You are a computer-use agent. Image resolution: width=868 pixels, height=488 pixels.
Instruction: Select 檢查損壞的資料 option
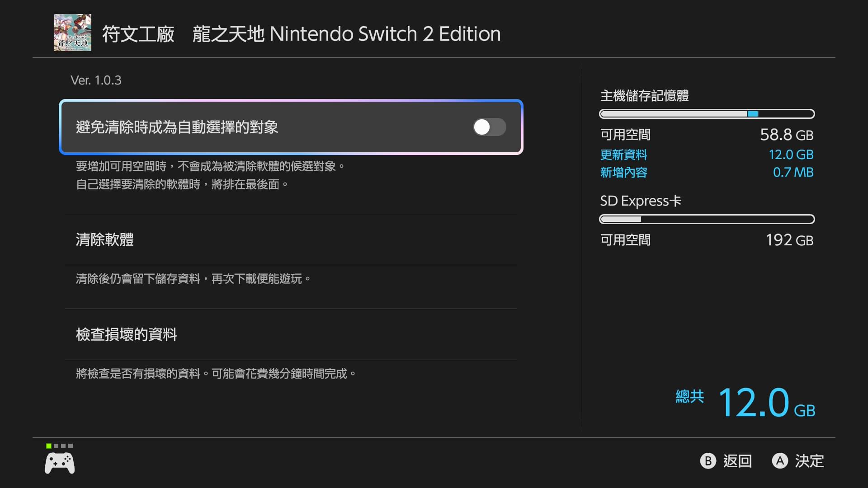pyautogui.click(x=291, y=334)
